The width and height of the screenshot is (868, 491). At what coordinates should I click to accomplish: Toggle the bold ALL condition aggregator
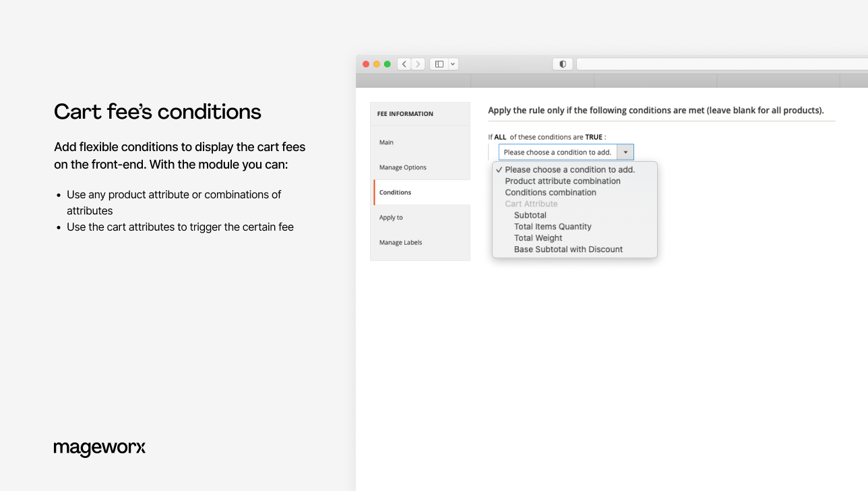coord(500,136)
